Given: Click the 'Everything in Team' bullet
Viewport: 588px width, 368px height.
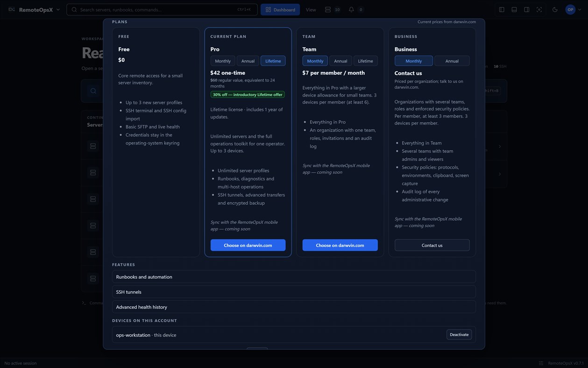Looking at the screenshot, I should 422,143.
